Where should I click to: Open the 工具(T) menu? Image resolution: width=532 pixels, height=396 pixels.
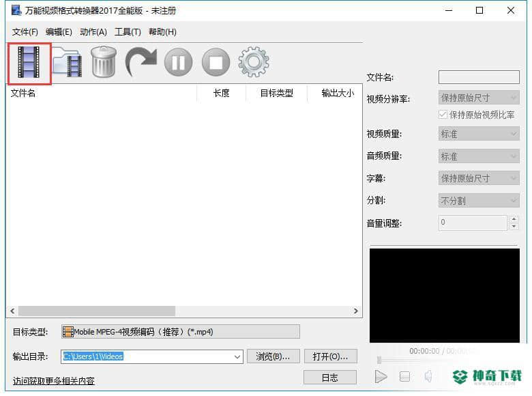point(128,32)
